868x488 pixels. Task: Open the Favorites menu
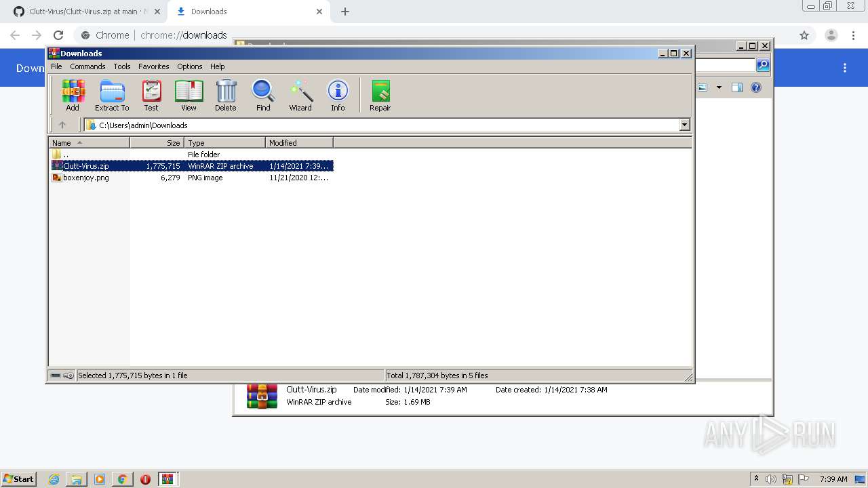[x=154, y=66]
